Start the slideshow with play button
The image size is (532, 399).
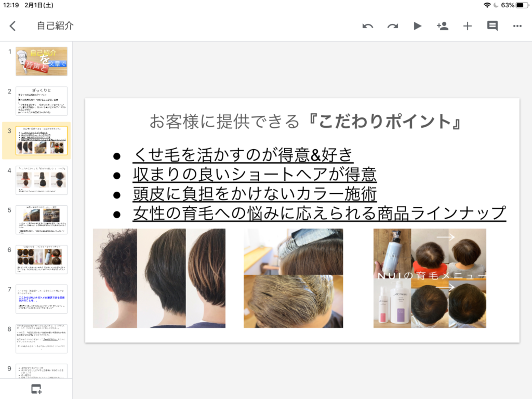[x=418, y=26]
